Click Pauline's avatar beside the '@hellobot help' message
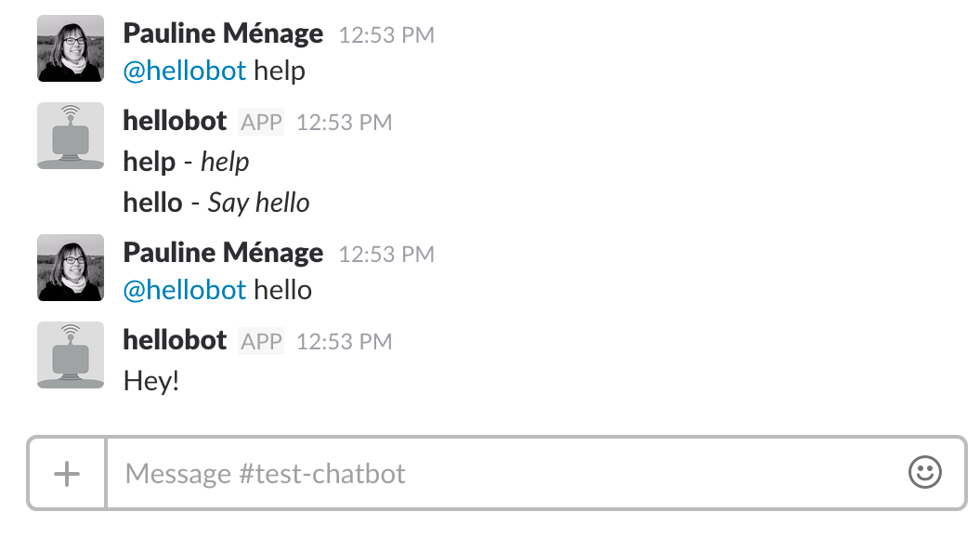Screen dimensions: 980x538 click(x=70, y=48)
